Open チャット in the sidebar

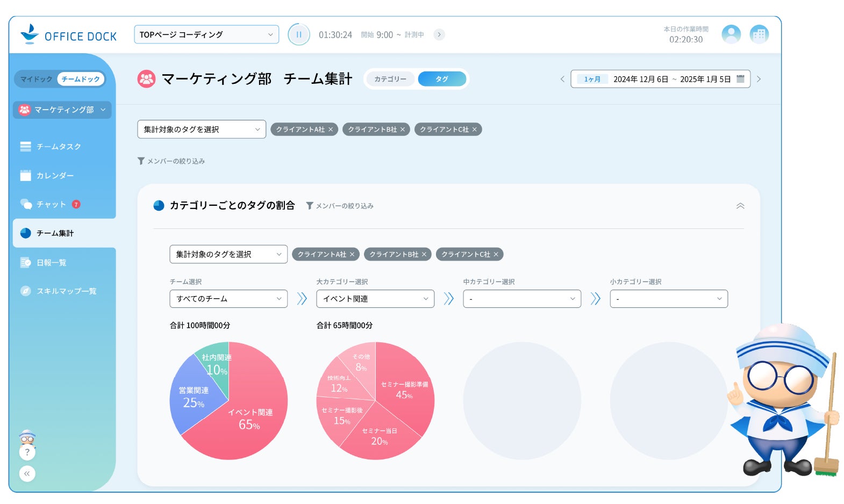coord(51,204)
